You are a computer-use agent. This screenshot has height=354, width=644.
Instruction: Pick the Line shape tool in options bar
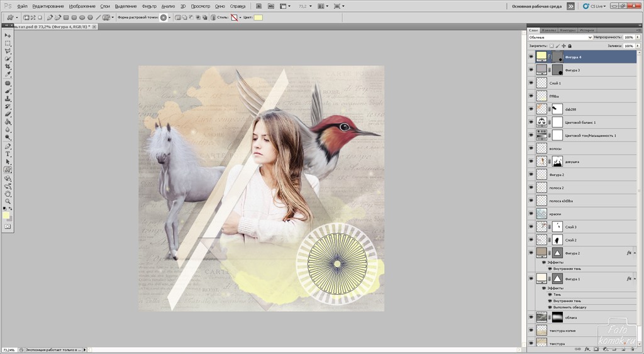(x=98, y=18)
